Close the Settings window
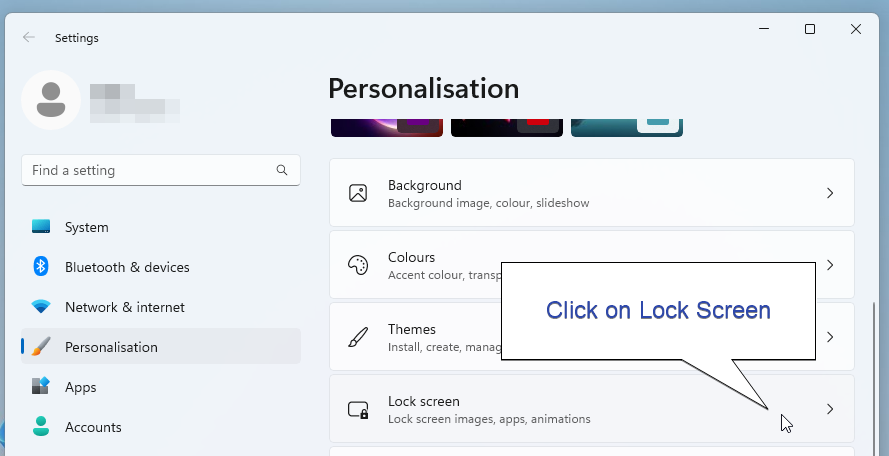 (x=856, y=29)
